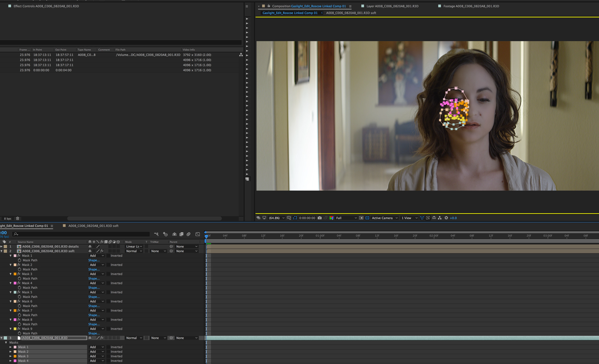Click the Draft 3D icon in timeline

pyautogui.click(x=165, y=234)
